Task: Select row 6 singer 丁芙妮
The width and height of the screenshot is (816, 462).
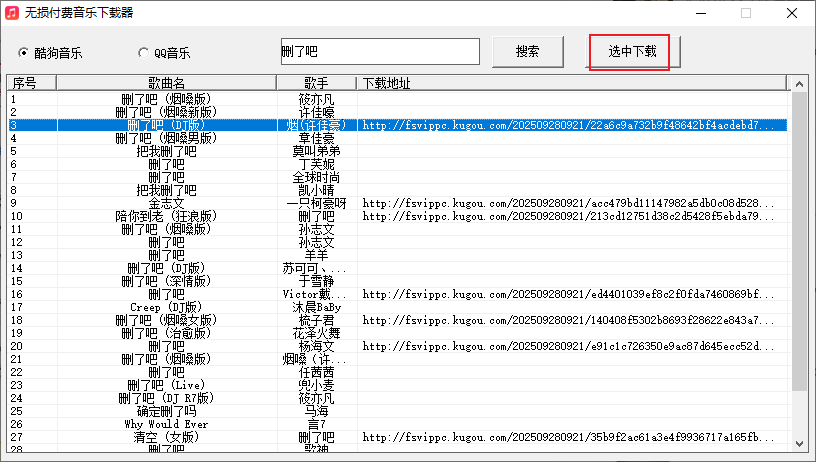Action: [x=316, y=164]
